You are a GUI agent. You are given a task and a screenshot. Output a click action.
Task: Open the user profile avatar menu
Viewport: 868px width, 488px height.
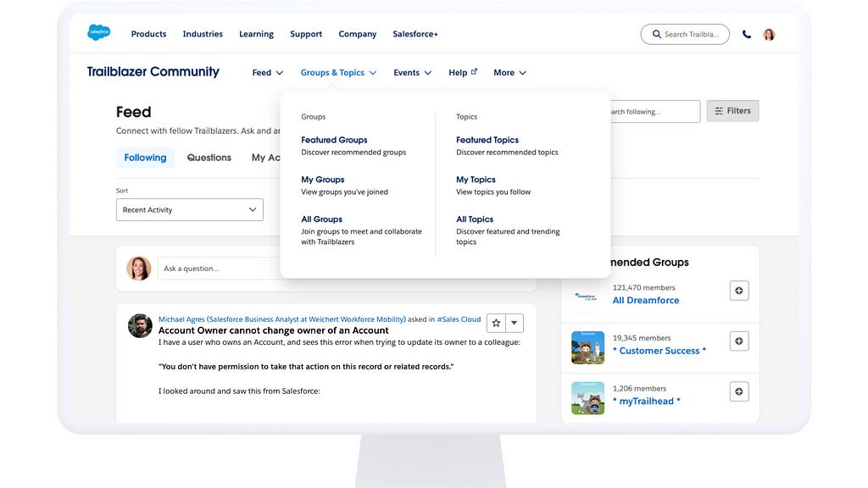pyautogui.click(x=769, y=35)
